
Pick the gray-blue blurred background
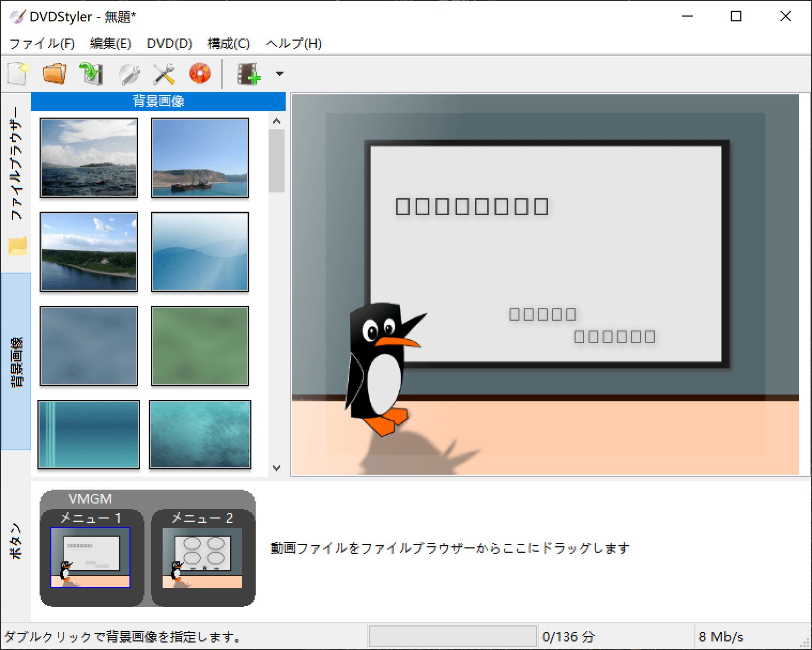[x=89, y=346]
